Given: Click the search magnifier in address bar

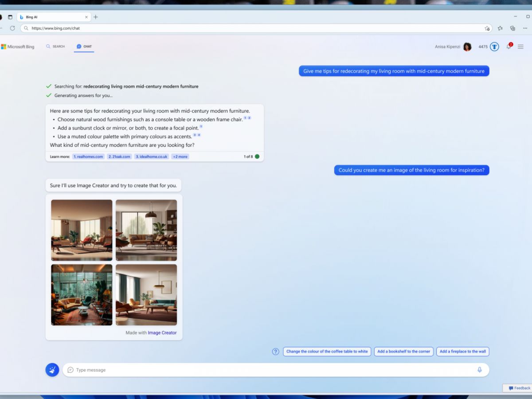Looking at the screenshot, I should [27, 28].
